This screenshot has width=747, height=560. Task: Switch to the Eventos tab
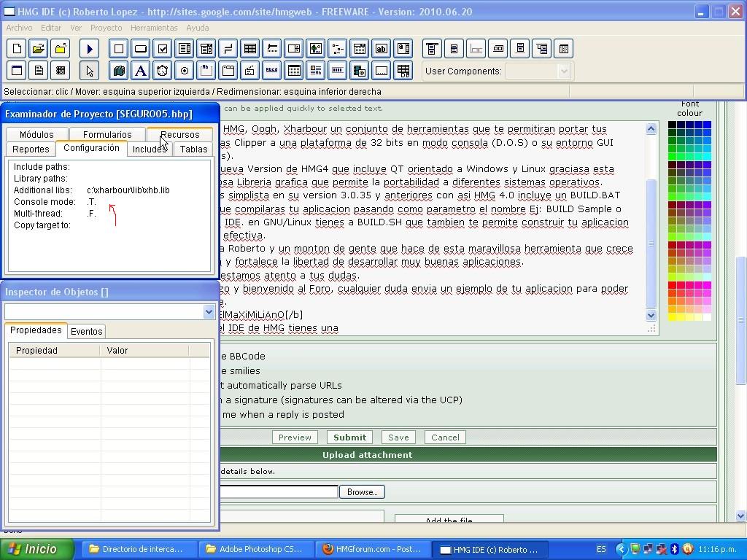(x=86, y=332)
